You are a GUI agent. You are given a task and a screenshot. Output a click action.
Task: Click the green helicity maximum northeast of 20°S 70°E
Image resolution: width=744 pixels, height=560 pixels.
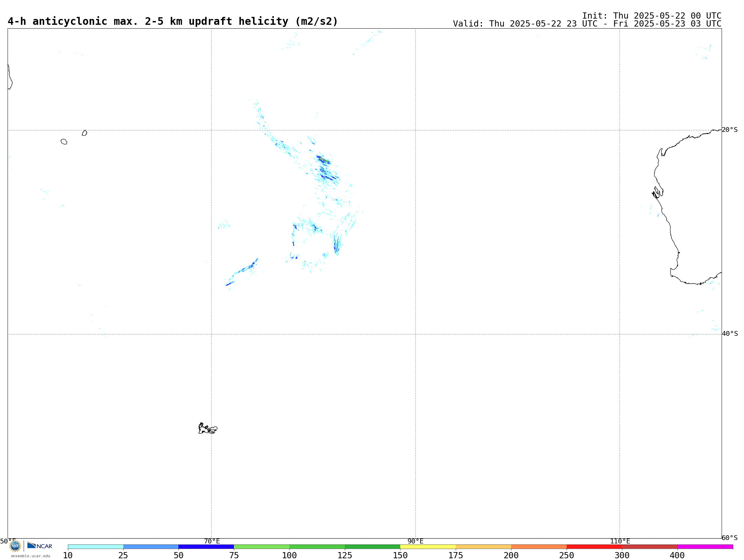(x=324, y=160)
